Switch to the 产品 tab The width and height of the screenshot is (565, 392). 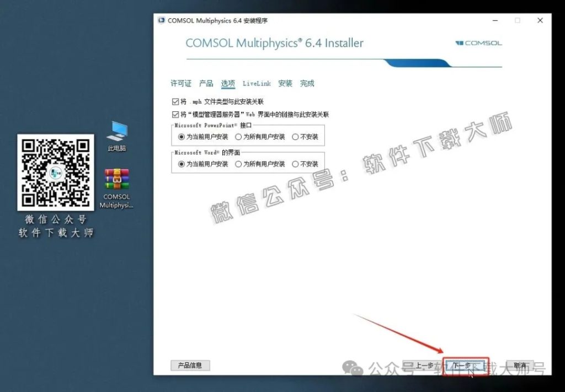(x=206, y=83)
